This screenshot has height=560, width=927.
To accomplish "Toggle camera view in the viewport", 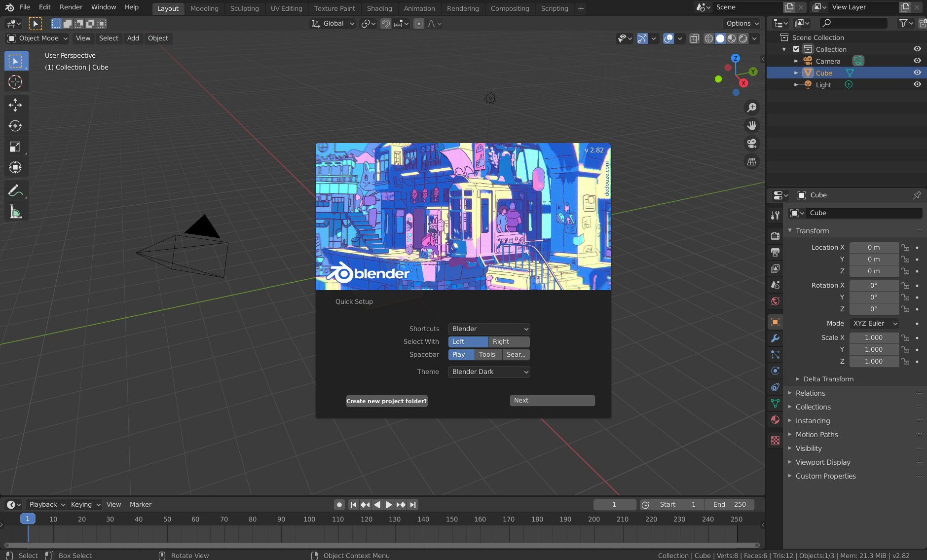I will pyautogui.click(x=751, y=144).
